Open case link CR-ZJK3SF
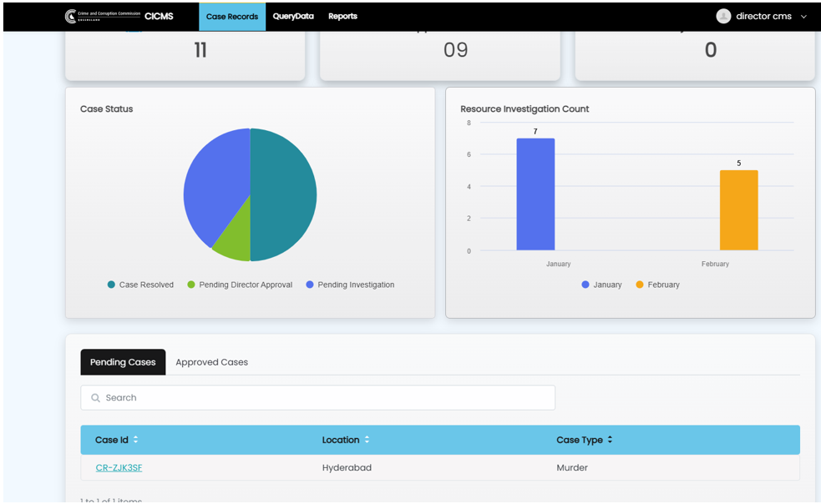This screenshot has height=504, width=821. (x=119, y=468)
